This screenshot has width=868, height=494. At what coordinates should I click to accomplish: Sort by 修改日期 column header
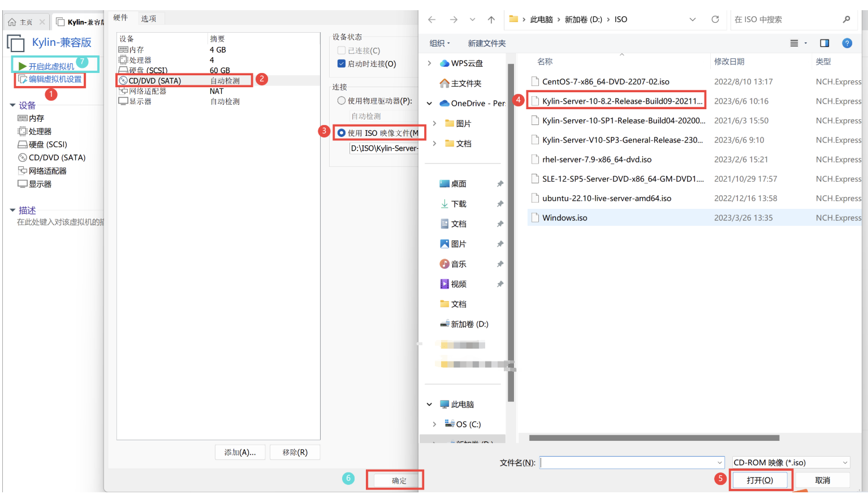729,61
